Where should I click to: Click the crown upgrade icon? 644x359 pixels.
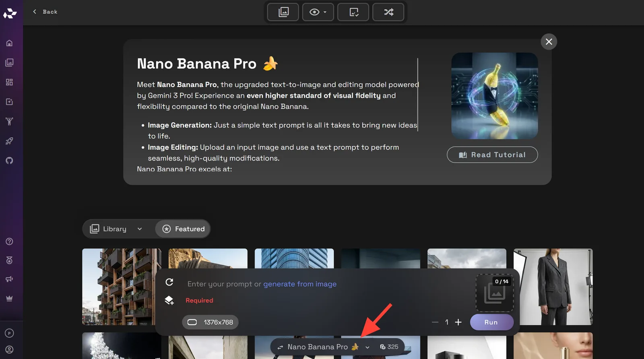click(x=9, y=298)
